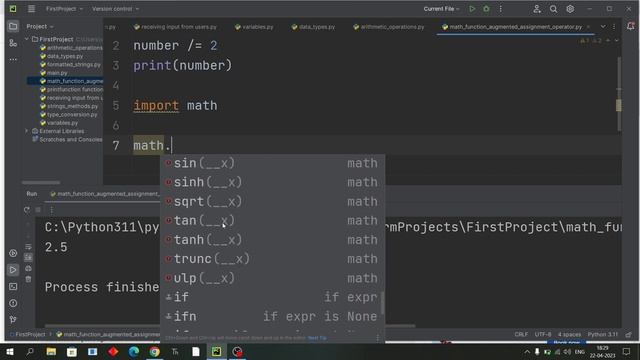Choose tan(__x) completion
640x360 pixels.
point(272,220)
